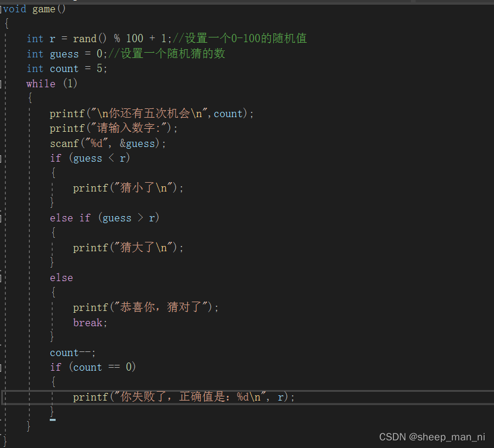Viewport: 494px width, 448px height.
Task: Click the break statement inside the else block
Action: click(x=87, y=322)
